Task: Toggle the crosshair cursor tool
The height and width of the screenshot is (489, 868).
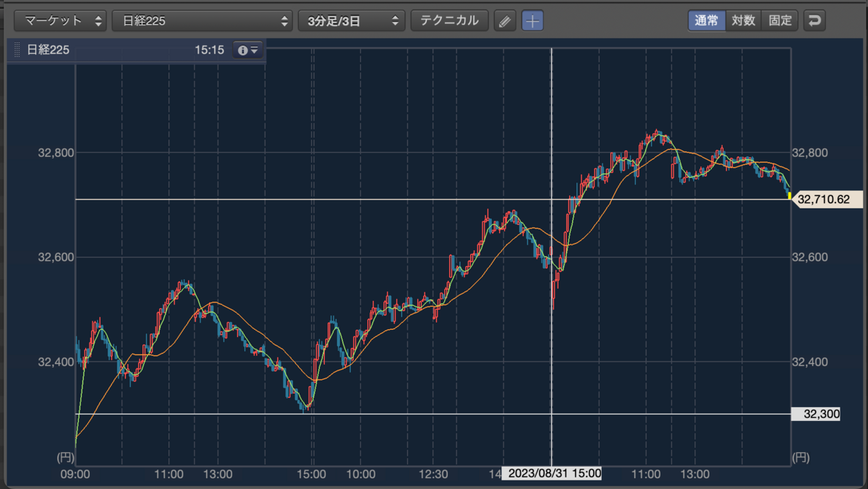Action: coord(532,21)
